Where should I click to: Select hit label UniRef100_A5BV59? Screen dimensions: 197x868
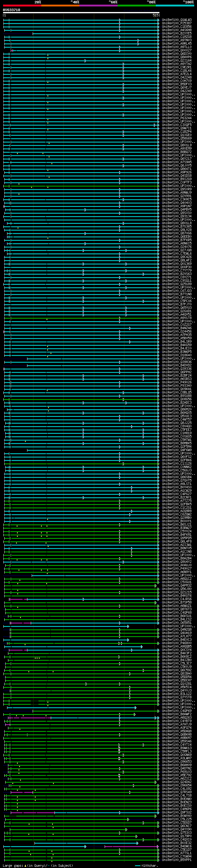click(x=177, y=338)
